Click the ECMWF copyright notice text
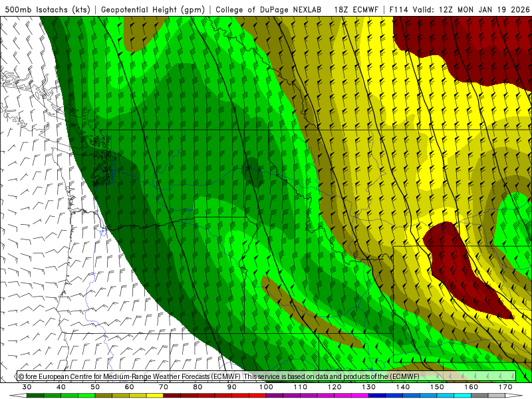The width and height of the screenshot is (532, 399). pyautogui.click(x=219, y=376)
